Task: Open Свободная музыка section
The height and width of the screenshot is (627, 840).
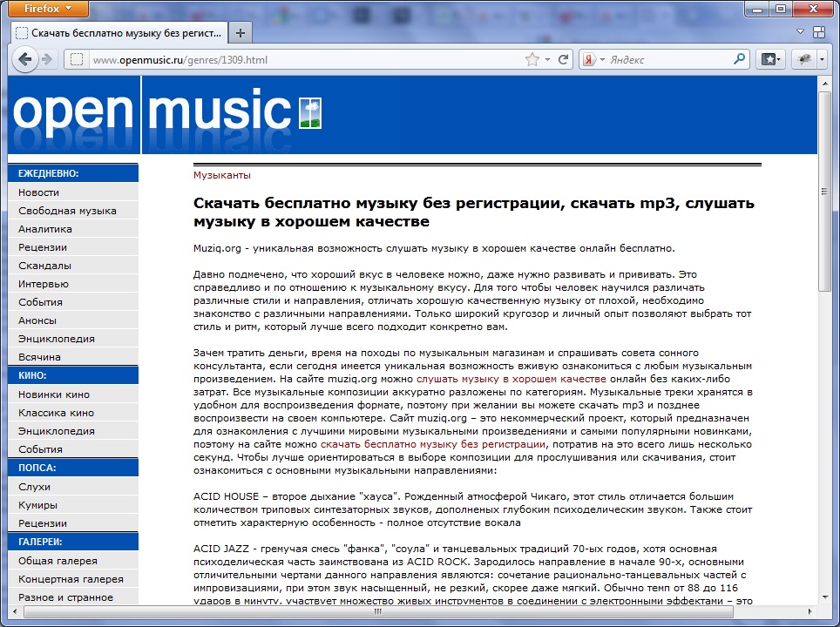Action: (x=73, y=211)
